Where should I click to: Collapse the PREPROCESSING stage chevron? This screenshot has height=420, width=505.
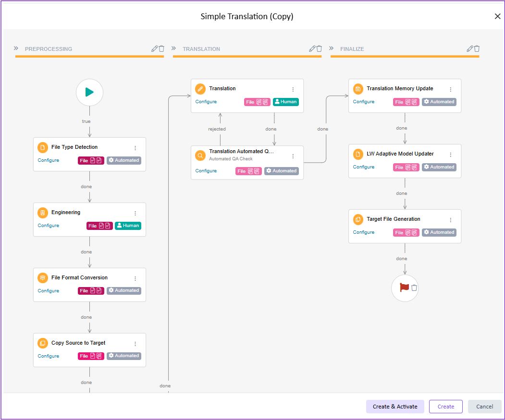[x=16, y=48]
